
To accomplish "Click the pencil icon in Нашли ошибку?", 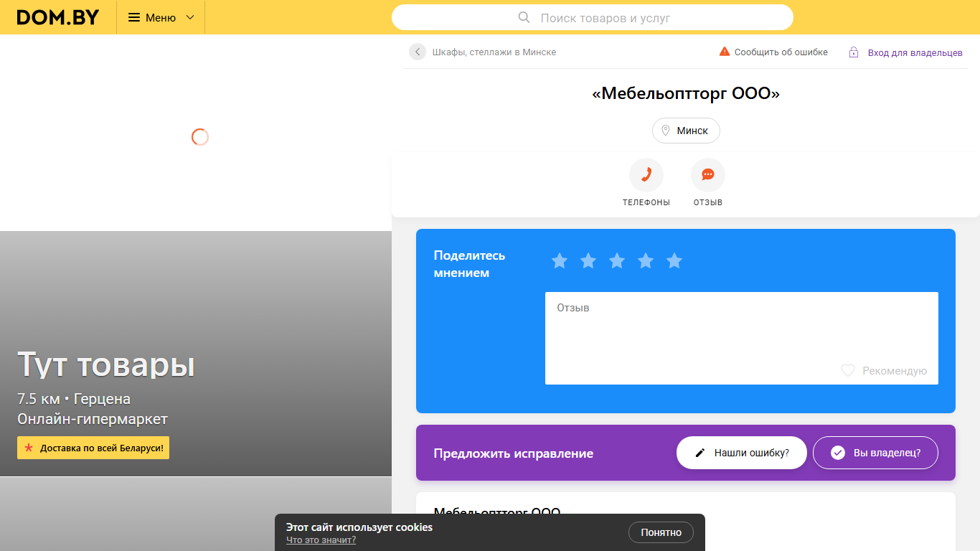I will click(x=701, y=453).
